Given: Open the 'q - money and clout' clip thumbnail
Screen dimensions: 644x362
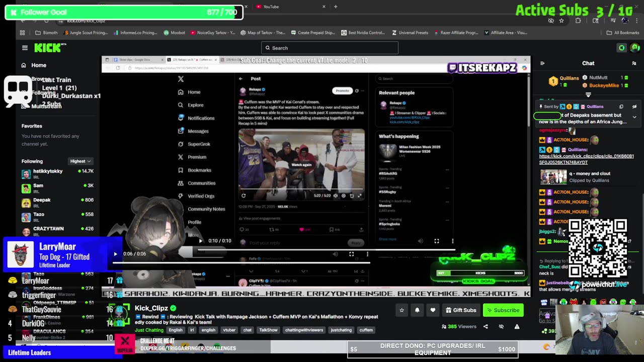Looking at the screenshot, I should click(x=553, y=177).
